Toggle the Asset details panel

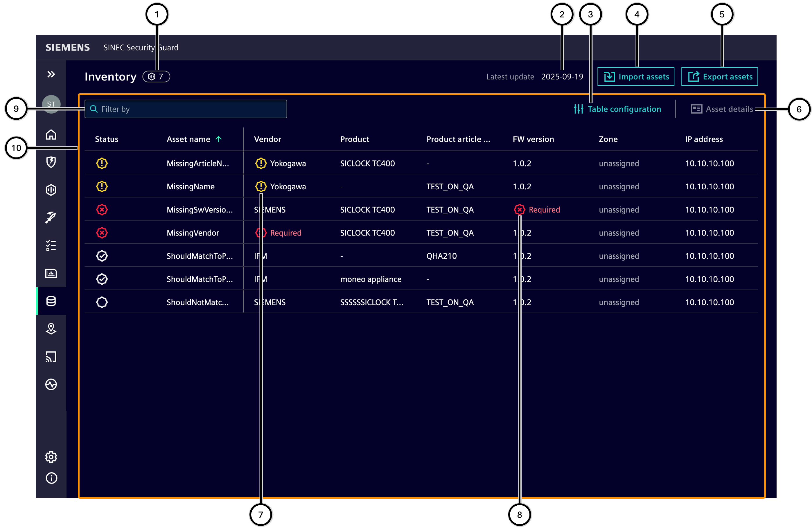(x=722, y=109)
